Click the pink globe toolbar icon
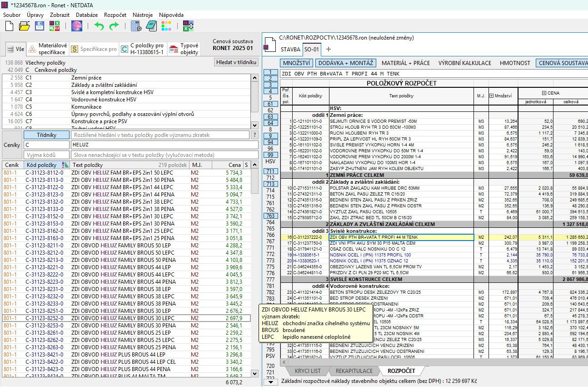The height and width of the screenshot is (392, 588). (77, 26)
